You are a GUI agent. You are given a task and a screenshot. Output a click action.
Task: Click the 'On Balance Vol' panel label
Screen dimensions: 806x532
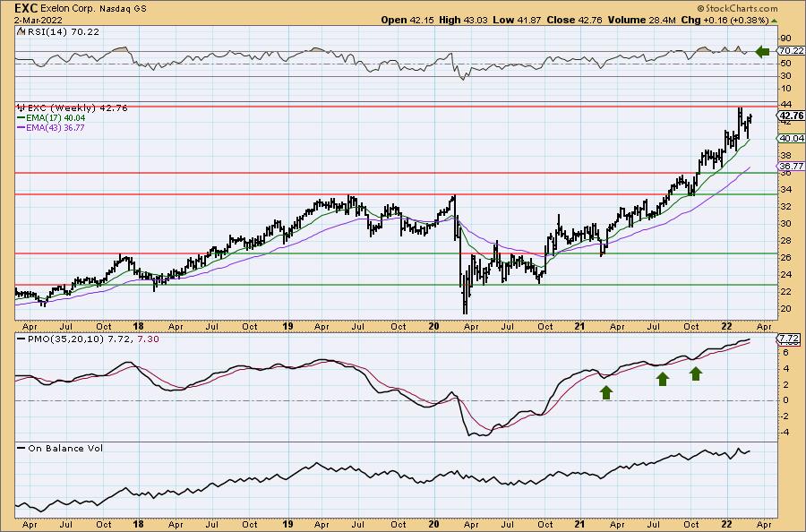pos(65,448)
